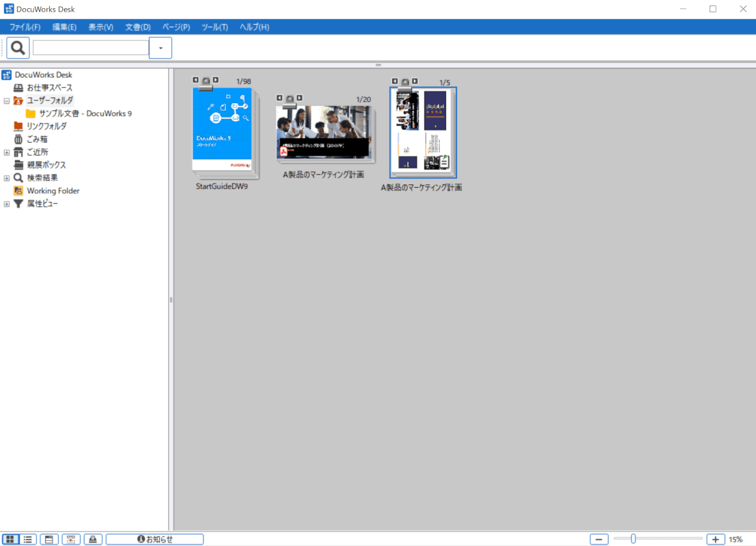Collapse the ユーザーフォルダ tree node
Screen dimensions: 756x546
point(7,100)
